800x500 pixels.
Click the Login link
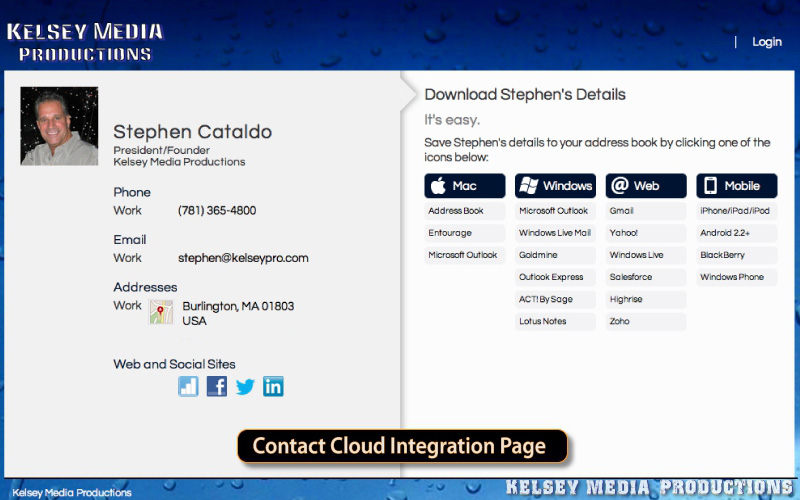[767, 42]
